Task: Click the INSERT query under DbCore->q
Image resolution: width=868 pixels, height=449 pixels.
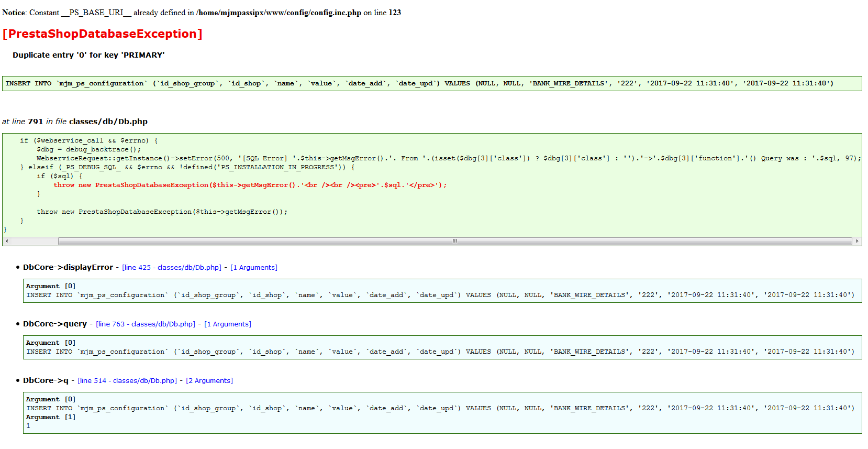Action: pos(440,408)
